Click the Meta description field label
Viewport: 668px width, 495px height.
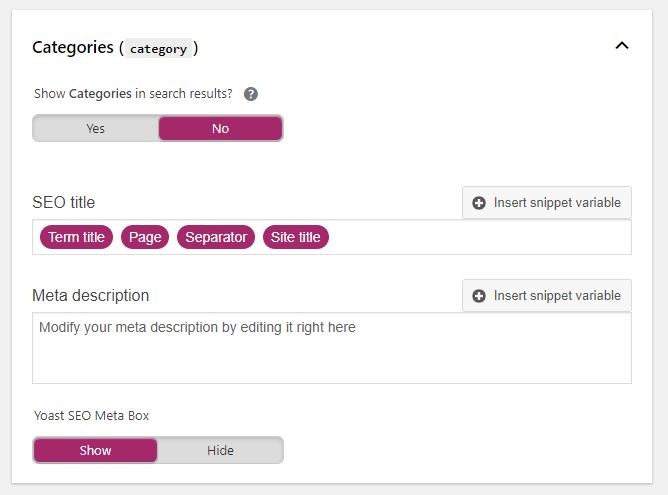pos(90,295)
